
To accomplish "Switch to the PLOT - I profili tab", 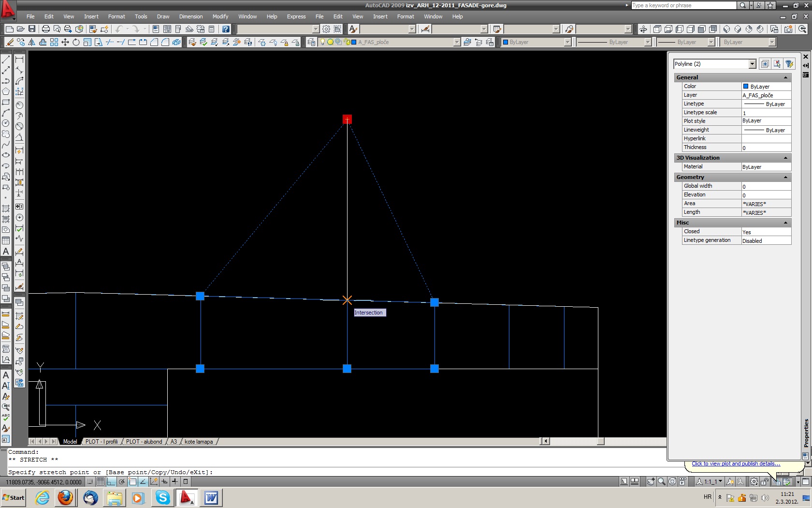I will [101, 442].
